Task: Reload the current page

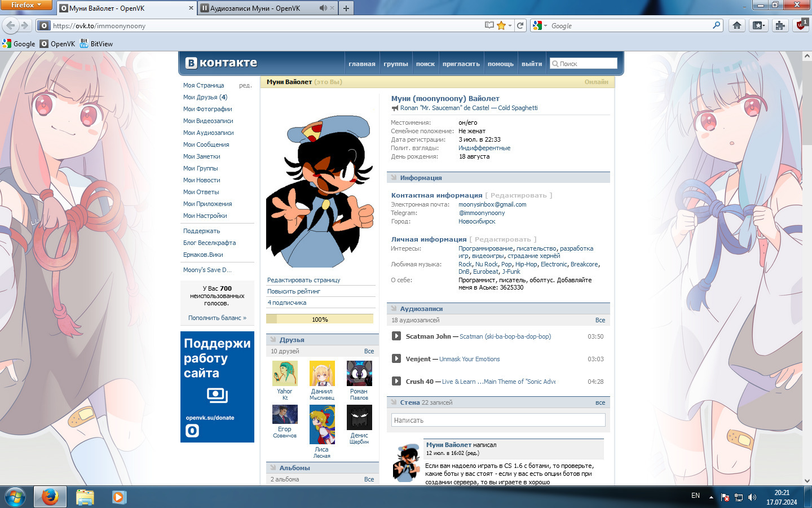Action: 520,25
